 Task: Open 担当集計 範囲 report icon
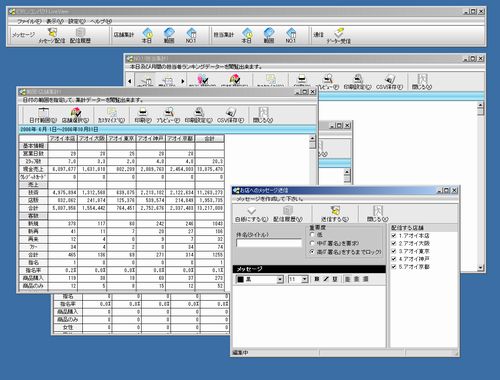point(269,35)
